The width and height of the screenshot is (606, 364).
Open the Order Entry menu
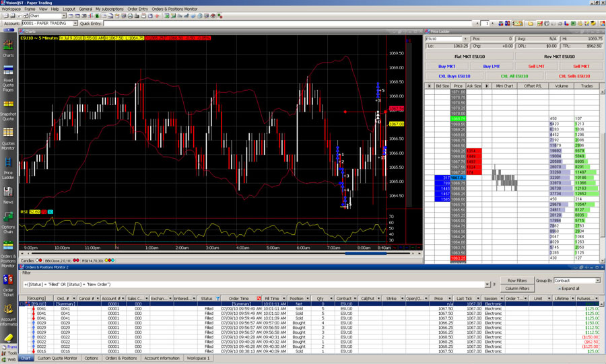(x=137, y=9)
